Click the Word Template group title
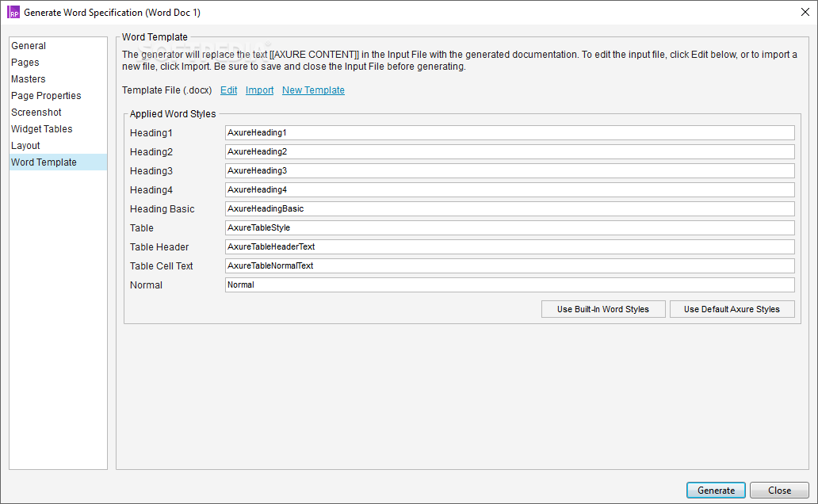The width and height of the screenshot is (818, 504). [155, 37]
